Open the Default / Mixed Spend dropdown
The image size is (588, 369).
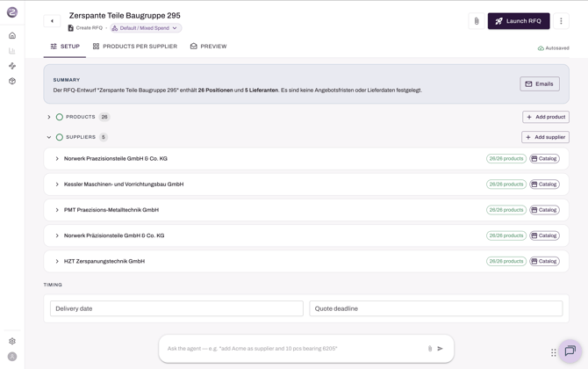146,28
